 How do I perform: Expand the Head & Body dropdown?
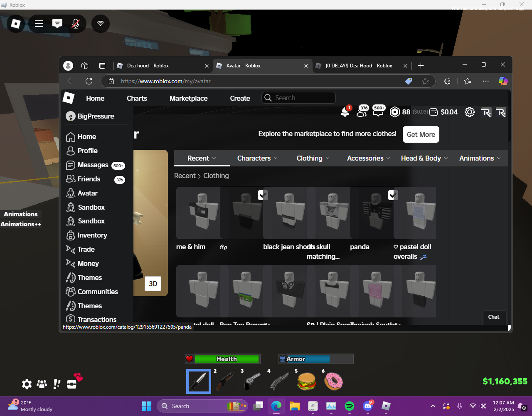click(424, 158)
